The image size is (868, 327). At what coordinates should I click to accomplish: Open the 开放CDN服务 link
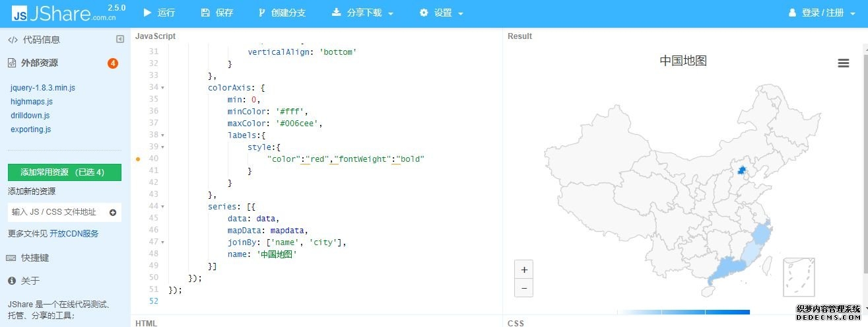(74, 234)
